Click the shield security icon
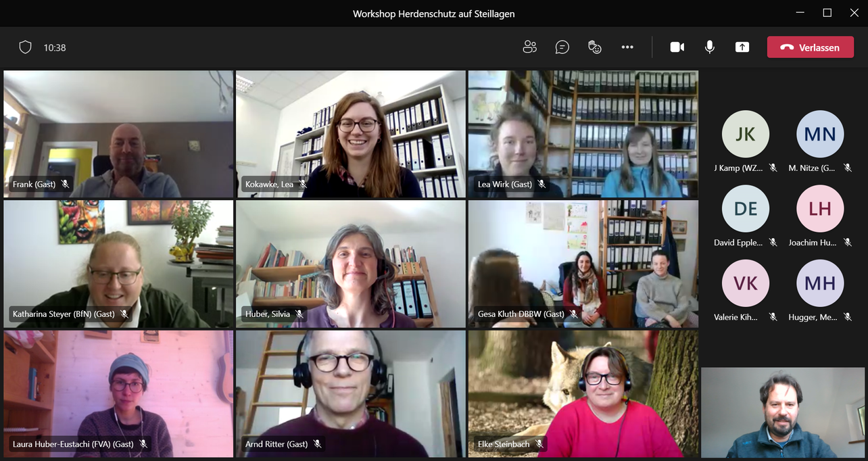This screenshot has height=461, width=868. [25, 47]
